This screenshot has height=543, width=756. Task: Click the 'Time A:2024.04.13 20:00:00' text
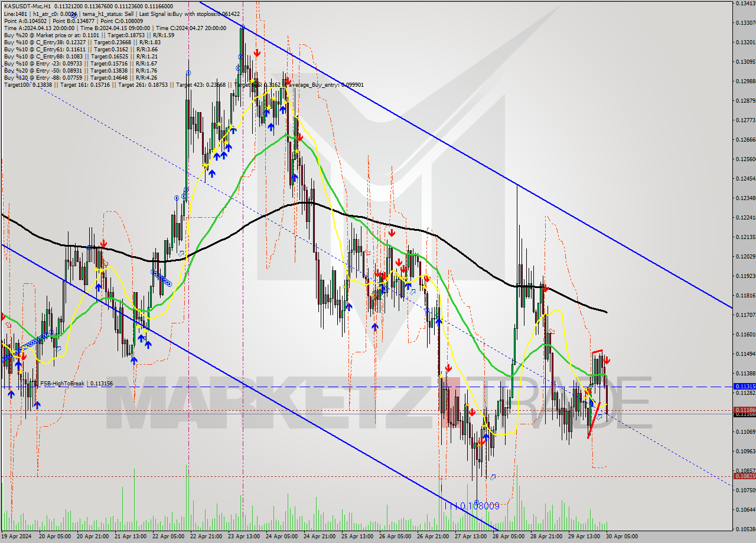click(x=39, y=28)
